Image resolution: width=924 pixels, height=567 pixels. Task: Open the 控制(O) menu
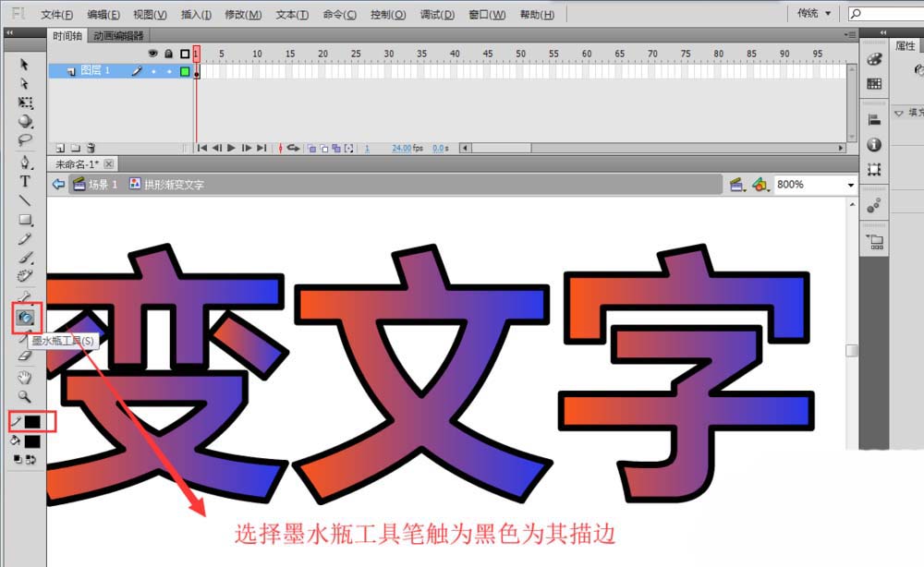388,14
